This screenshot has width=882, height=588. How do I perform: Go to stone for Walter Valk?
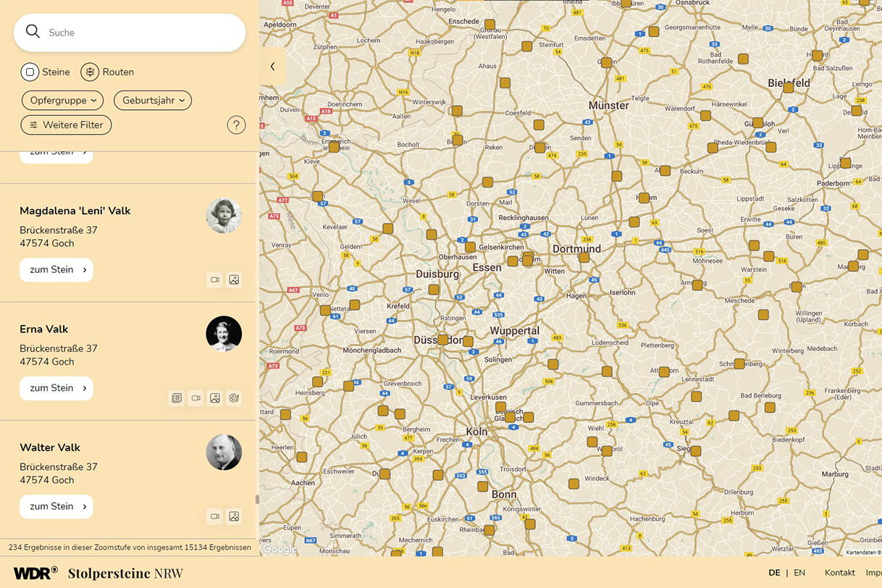(x=56, y=506)
